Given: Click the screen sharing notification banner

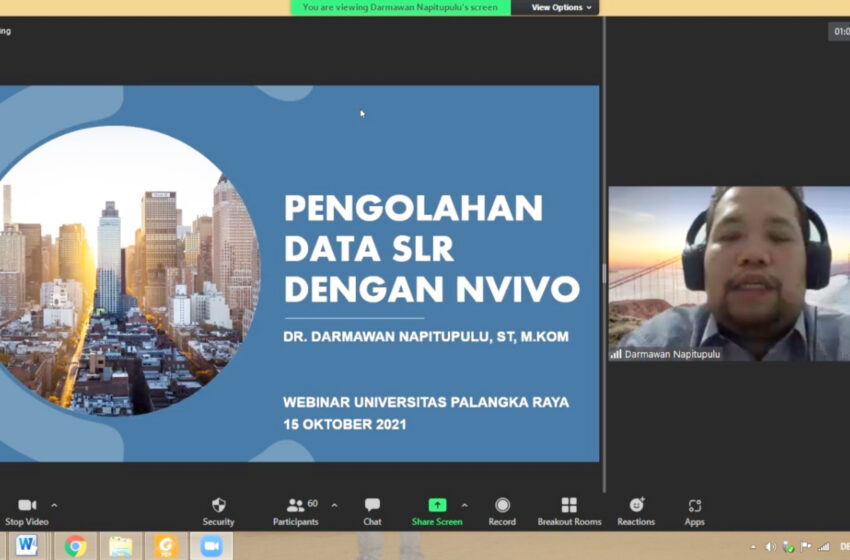Looking at the screenshot, I should coord(400,8).
